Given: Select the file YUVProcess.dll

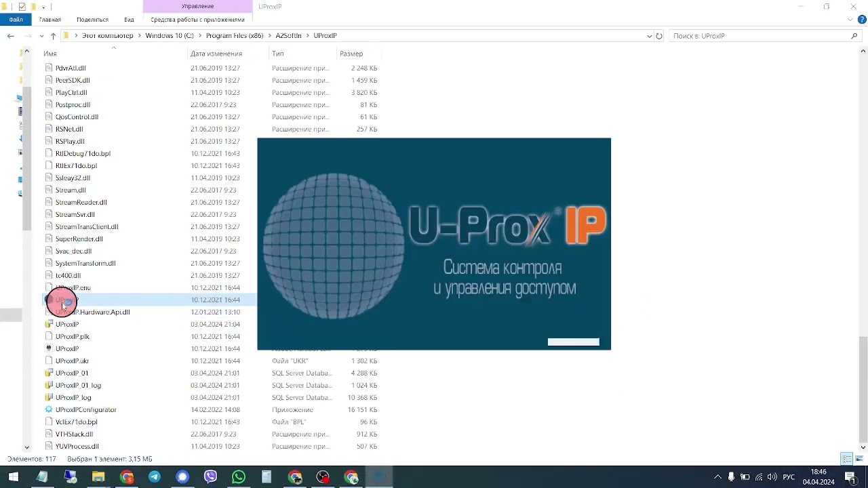Looking at the screenshot, I should pos(77,446).
